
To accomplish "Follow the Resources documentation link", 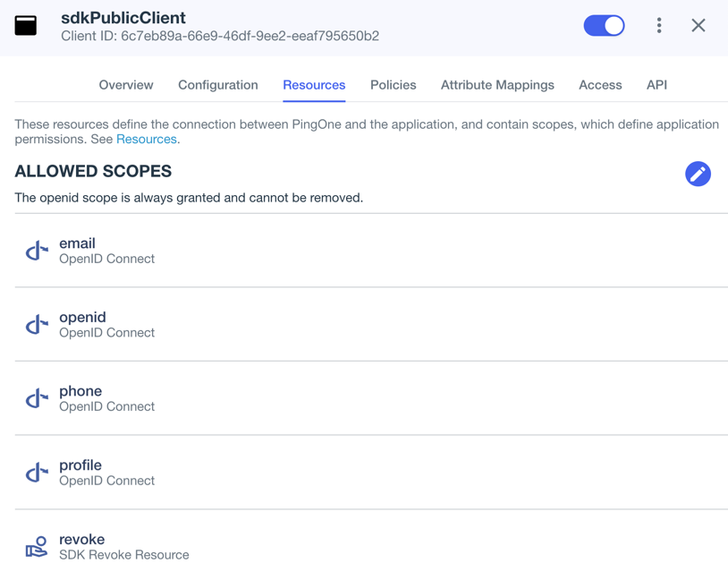I will (x=146, y=139).
